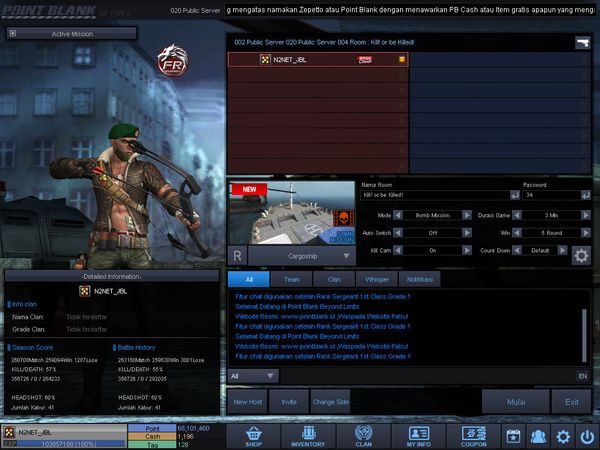Click the right arrow for Kill Cam On
The height and width of the screenshot is (450, 600).
tap(467, 250)
